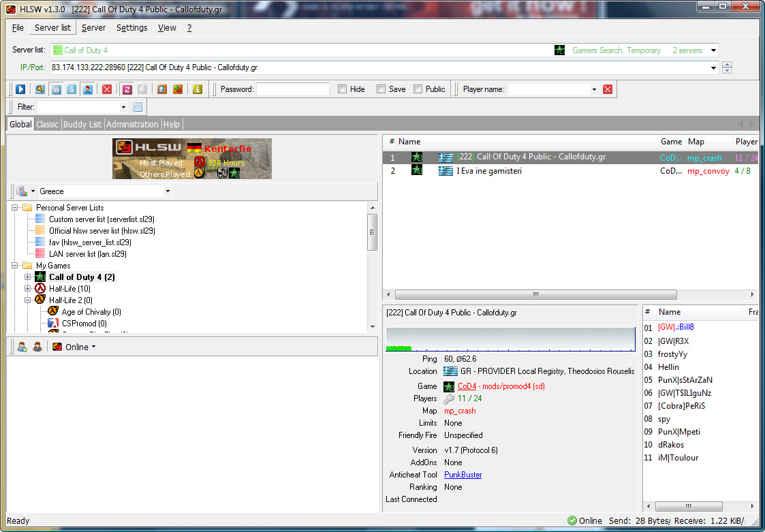Click the CoD4 game link in server details
The image size is (765, 532).
[x=467, y=386]
